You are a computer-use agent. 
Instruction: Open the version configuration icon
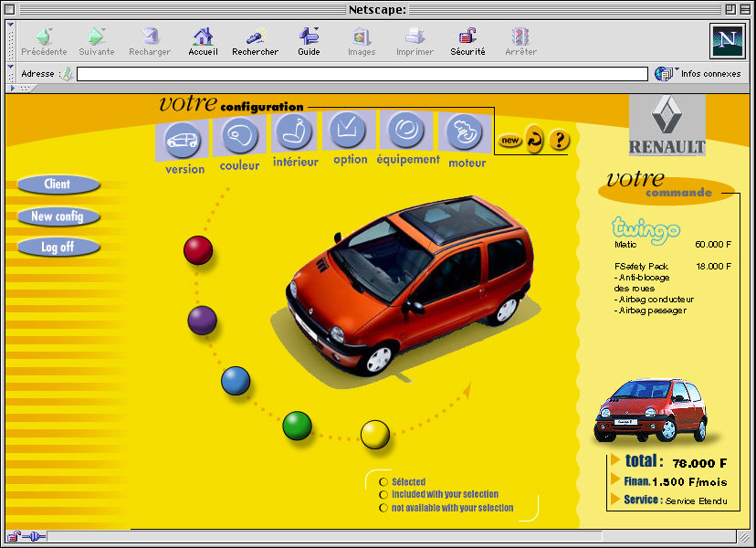(x=184, y=140)
